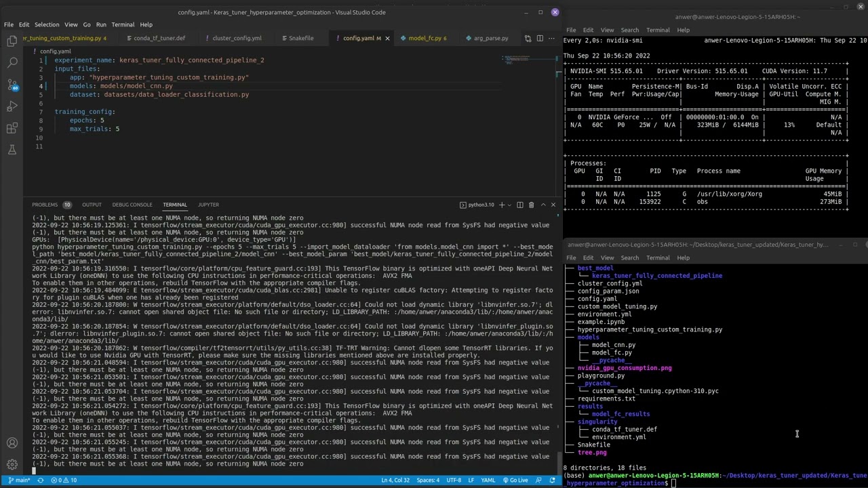Open notifications bell in status bar
Image resolution: width=868 pixels, height=488 pixels.
[553, 481]
